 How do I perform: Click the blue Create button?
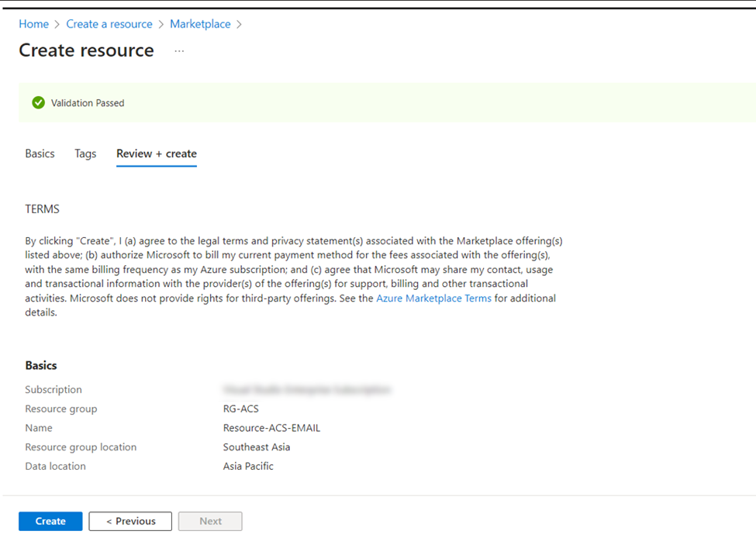click(50, 522)
